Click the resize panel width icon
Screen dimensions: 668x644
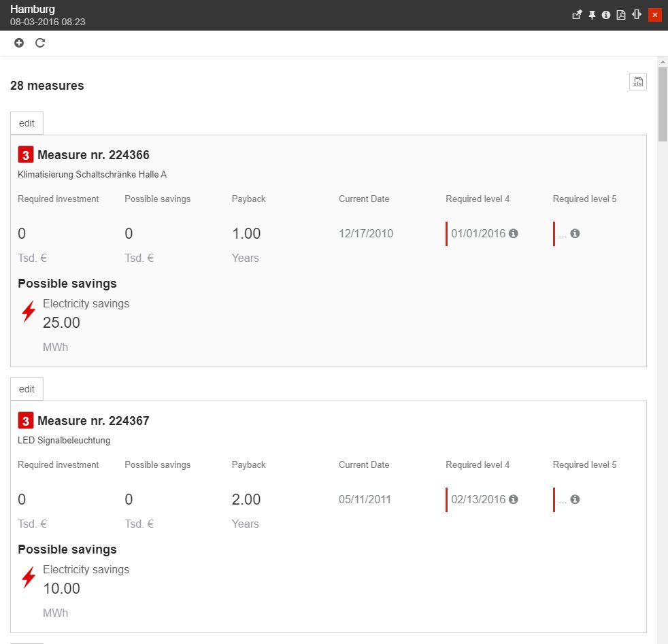[637, 15]
